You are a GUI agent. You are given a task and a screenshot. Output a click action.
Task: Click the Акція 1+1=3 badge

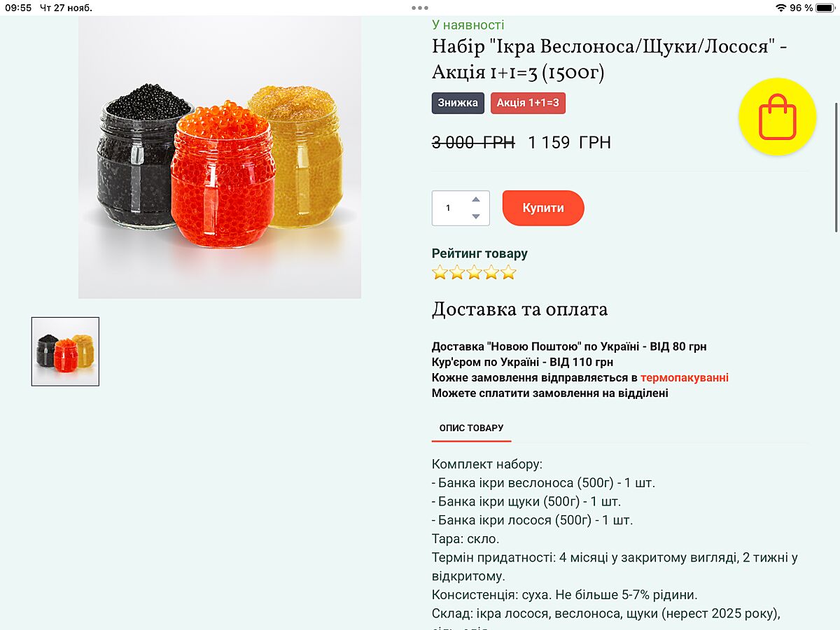tap(528, 103)
